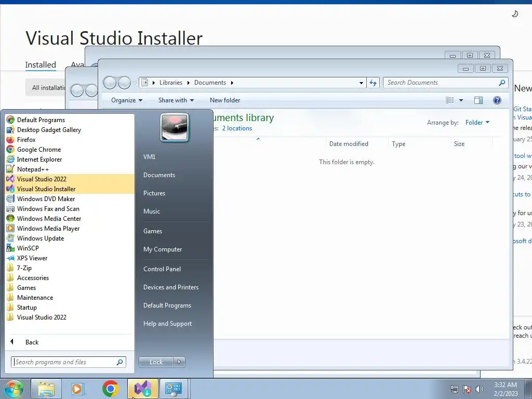Open Explorer help icon

click(497, 100)
